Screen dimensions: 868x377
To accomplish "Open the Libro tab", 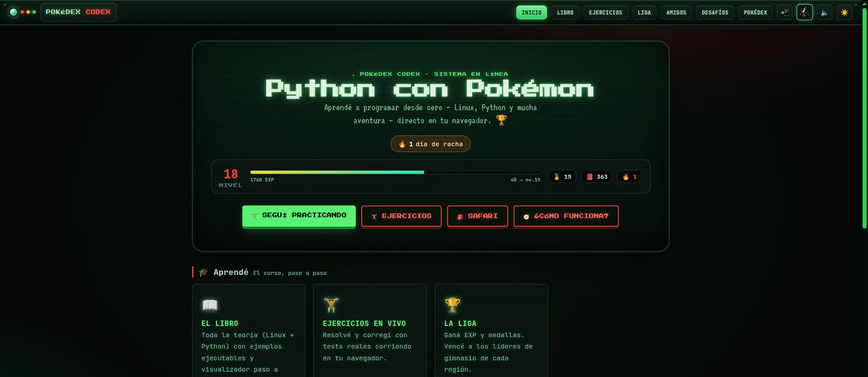I will (565, 13).
